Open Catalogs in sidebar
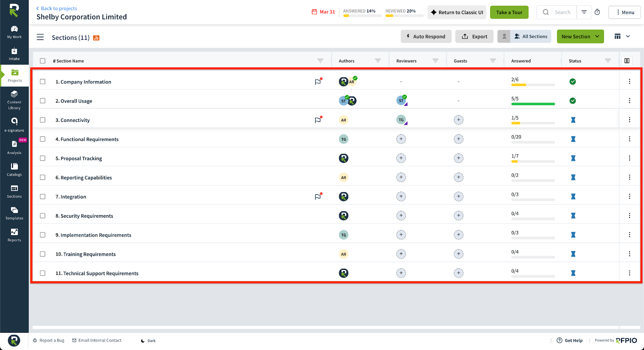Image resolution: width=644 pixels, height=350 pixels. [14, 170]
